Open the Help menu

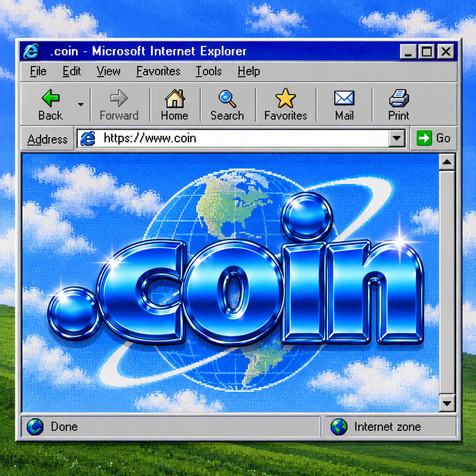pyautogui.click(x=249, y=72)
